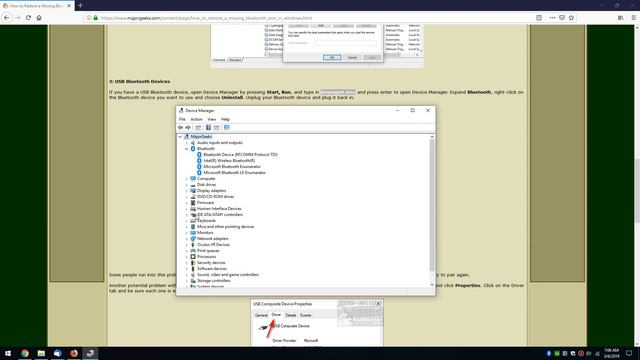
Task: Open Firefox from the taskbar
Action: [74, 353]
